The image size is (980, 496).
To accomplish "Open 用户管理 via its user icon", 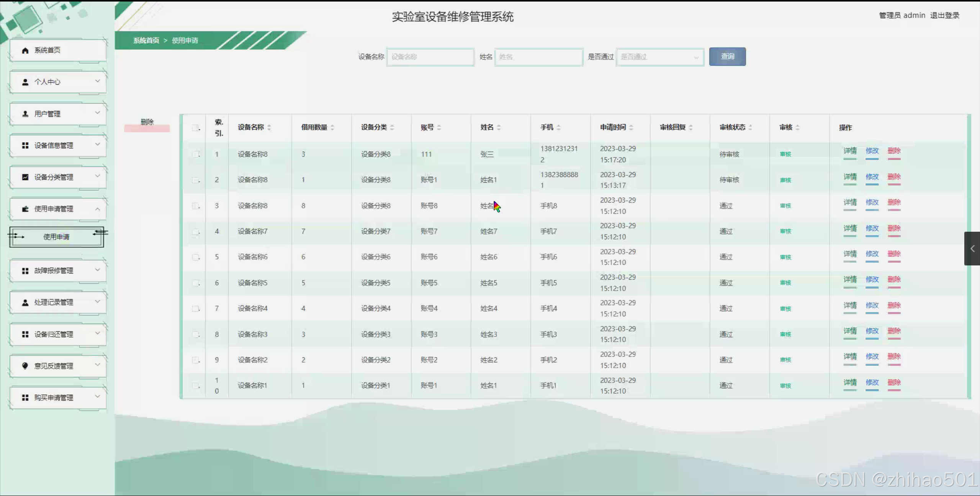I will [x=25, y=113].
